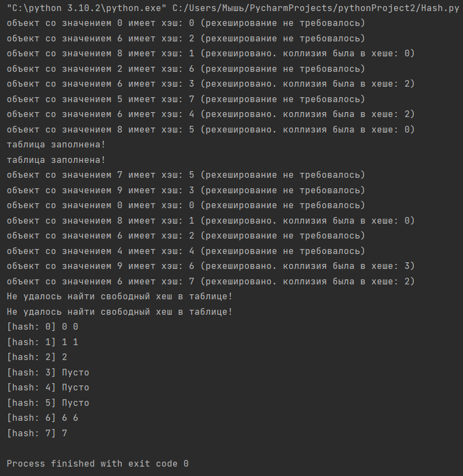The width and height of the screenshot is (463, 476).
Task: Click the python.exe interpreter path text
Action: click(x=87, y=8)
